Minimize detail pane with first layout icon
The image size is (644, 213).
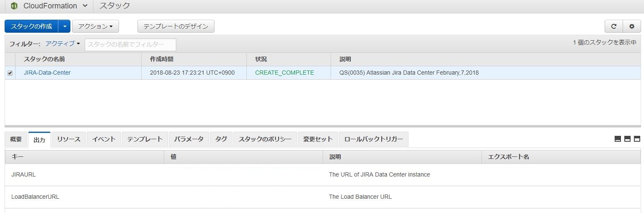tap(618, 139)
